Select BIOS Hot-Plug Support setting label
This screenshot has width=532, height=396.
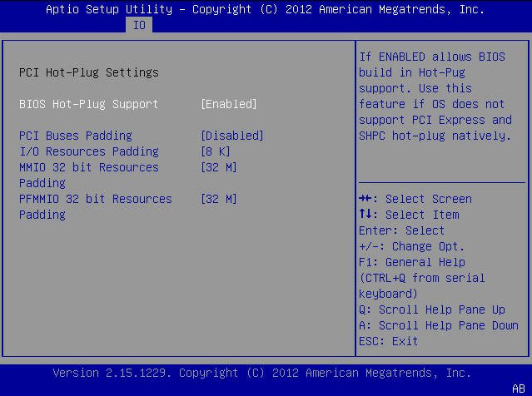[x=89, y=104]
